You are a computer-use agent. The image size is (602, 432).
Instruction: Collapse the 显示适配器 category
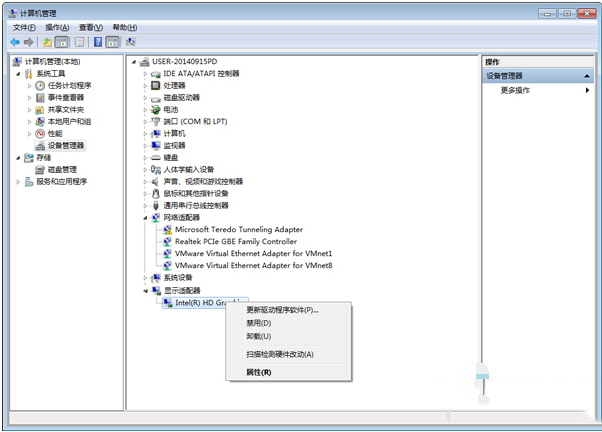[145, 291]
